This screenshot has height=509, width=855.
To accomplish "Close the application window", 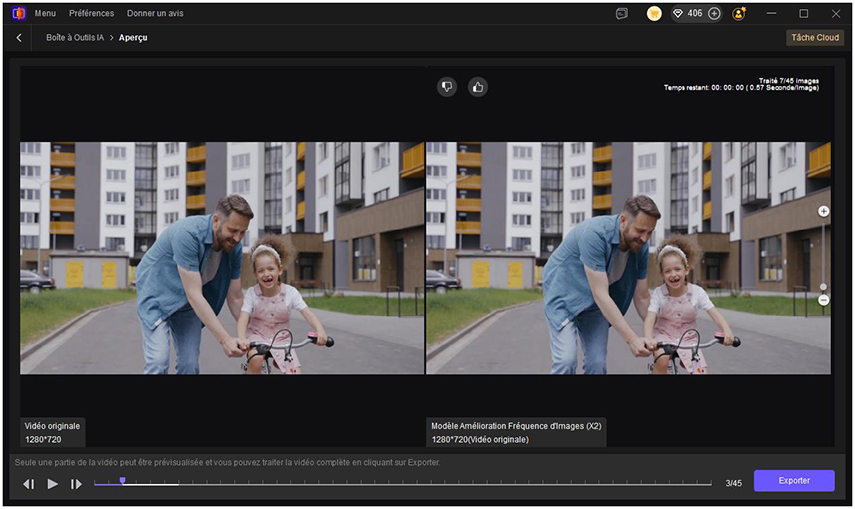I will coord(835,14).
